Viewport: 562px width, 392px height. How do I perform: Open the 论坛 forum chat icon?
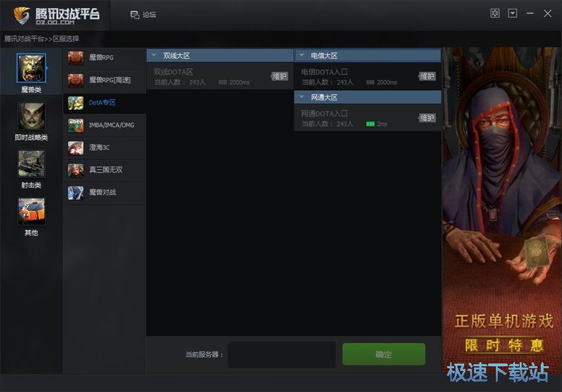[135, 15]
